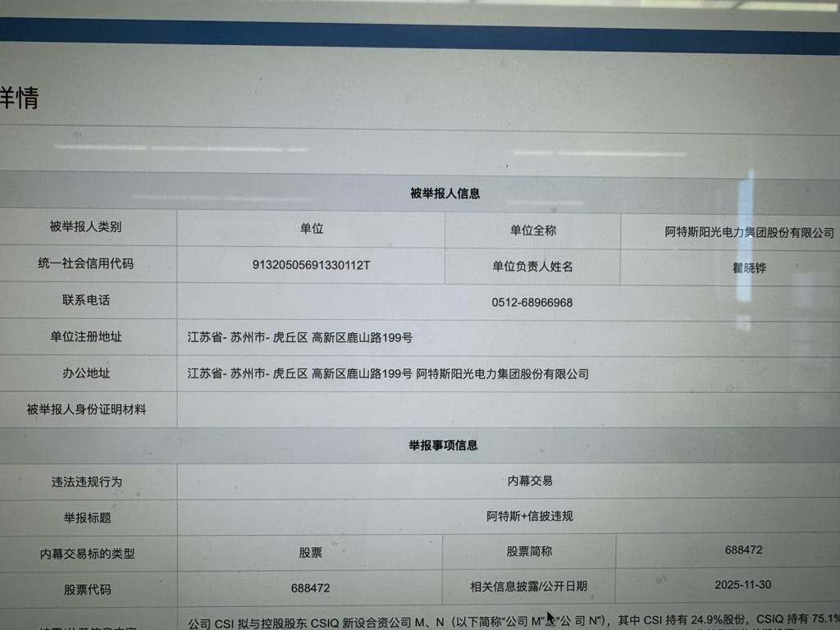This screenshot has height=630, width=840.
Task: Click the registered address ending 鹿山路199号
Action: tap(300, 337)
